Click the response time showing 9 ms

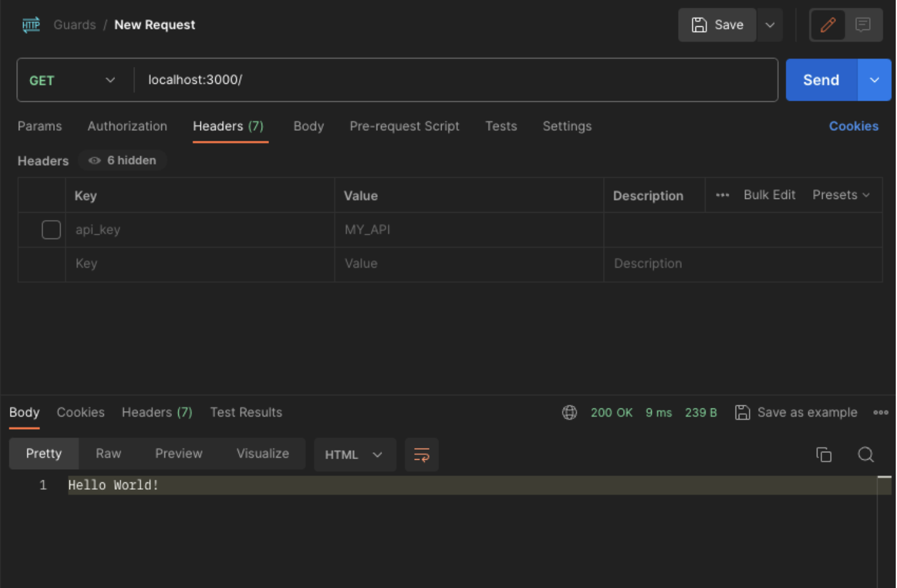click(659, 412)
